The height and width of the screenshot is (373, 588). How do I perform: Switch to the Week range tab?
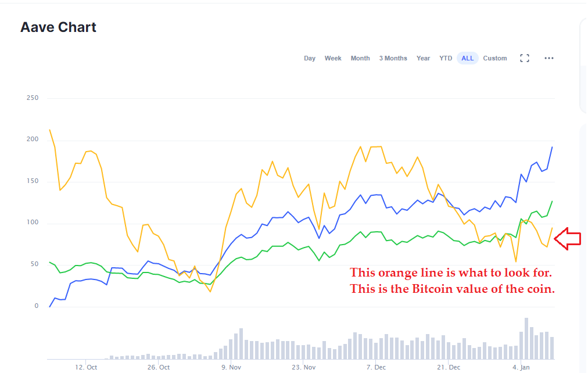(x=333, y=58)
